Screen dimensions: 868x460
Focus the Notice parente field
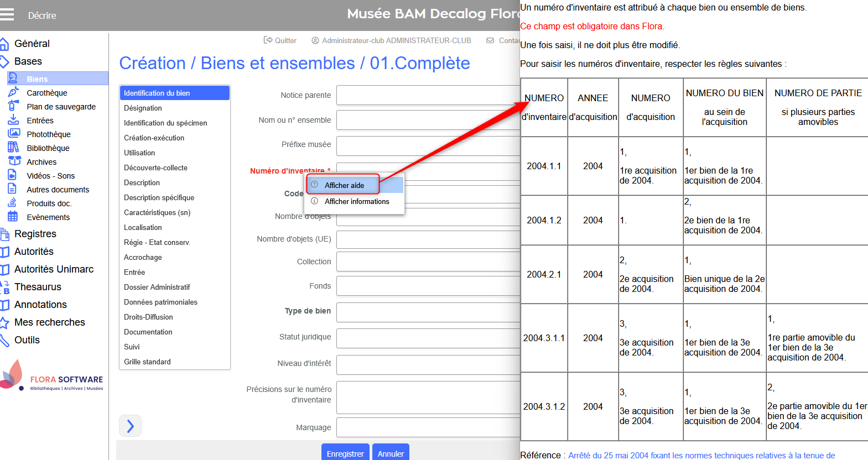click(428, 95)
